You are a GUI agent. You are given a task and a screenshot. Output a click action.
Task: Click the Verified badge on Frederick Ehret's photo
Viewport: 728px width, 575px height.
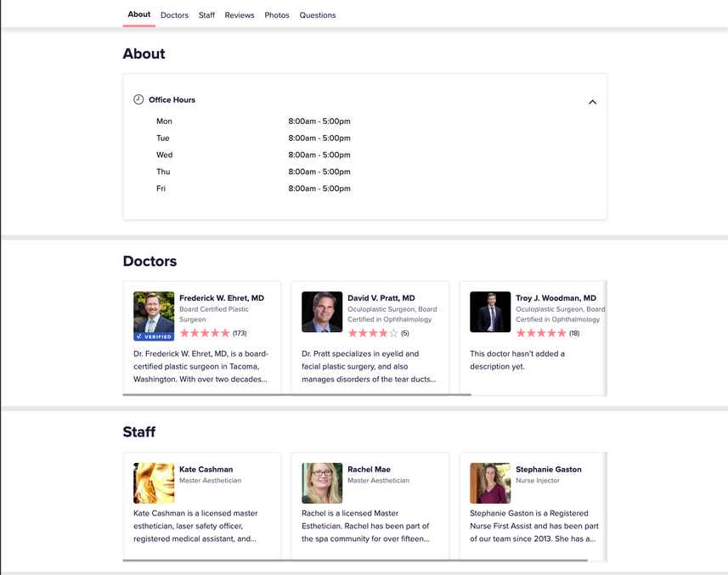pos(154,336)
